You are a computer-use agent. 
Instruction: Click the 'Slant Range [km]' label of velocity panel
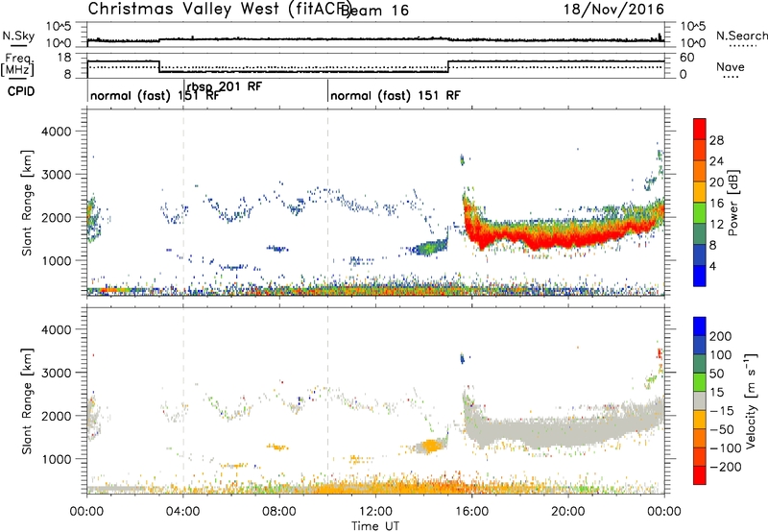(x=27, y=400)
